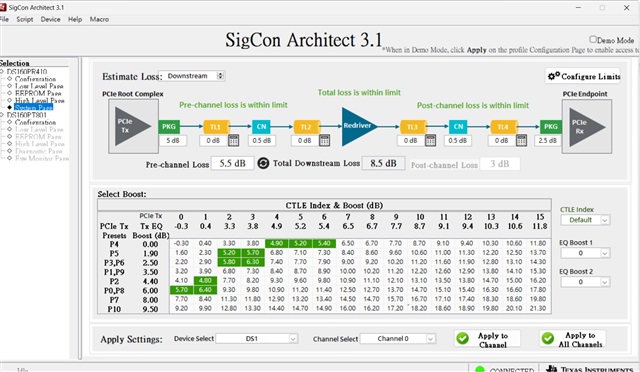Click the orange TL2 block
Image resolution: width=640 pixels, height=372 pixels.
[307, 127]
